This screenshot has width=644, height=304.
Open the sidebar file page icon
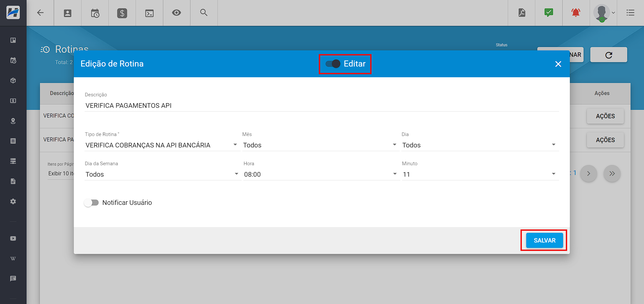click(13, 181)
